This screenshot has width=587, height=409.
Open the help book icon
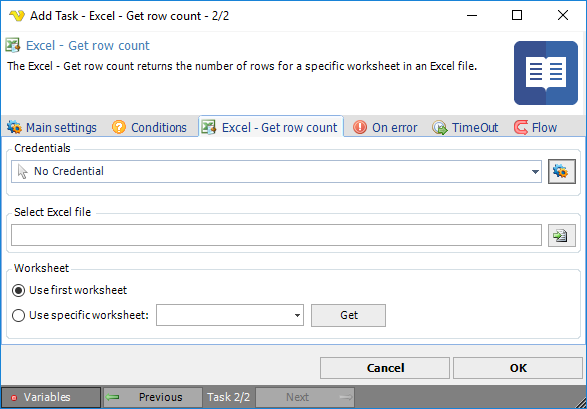pyautogui.click(x=545, y=73)
